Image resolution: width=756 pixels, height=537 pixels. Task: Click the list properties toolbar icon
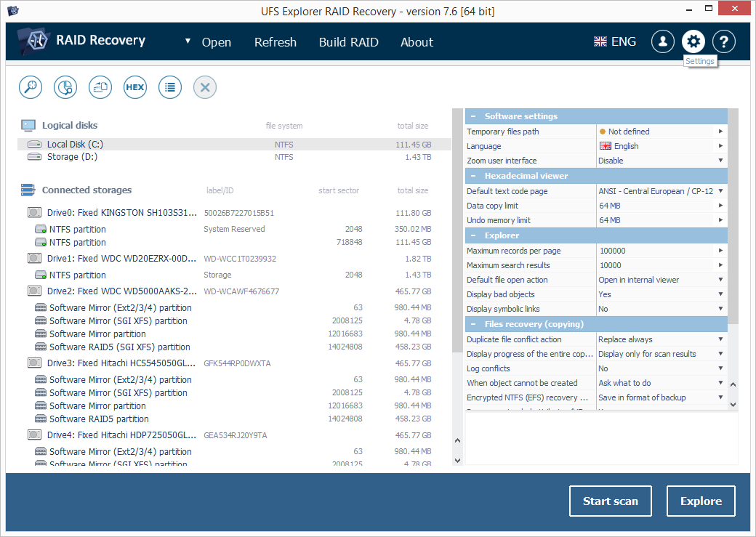[x=170, y=87]
